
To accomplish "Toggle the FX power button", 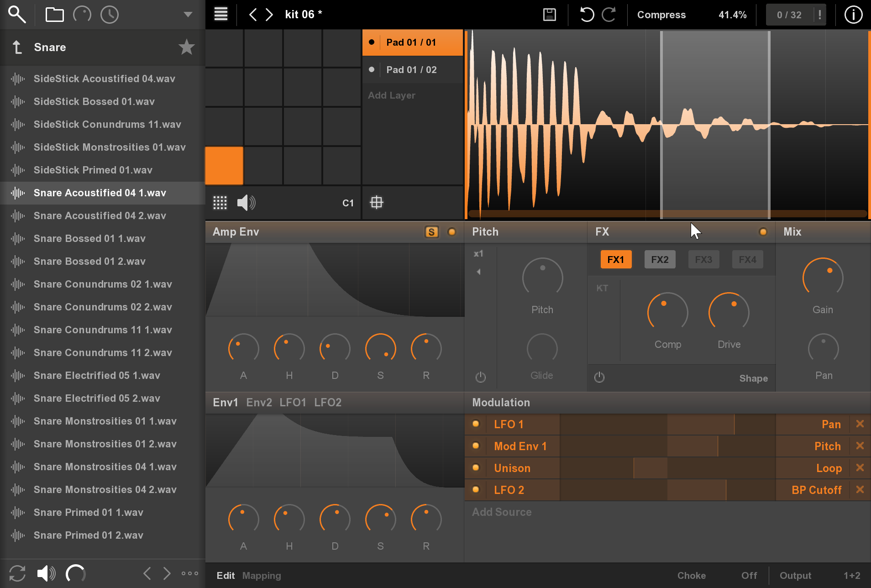I will tap(599, 377).
